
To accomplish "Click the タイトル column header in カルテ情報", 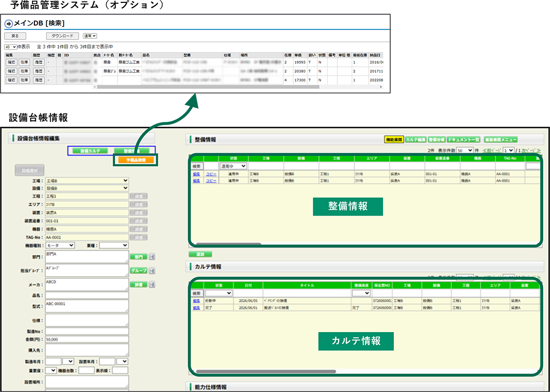I will pos(307,286).
